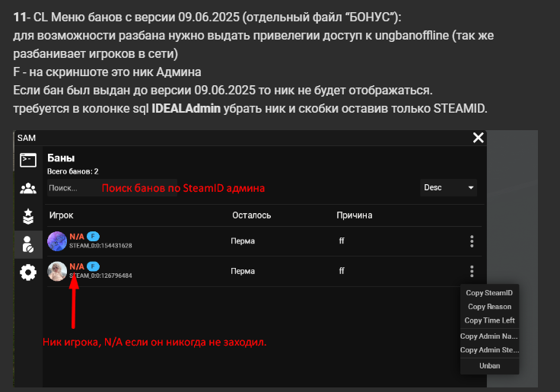Open the ranks star icon in sidebar
This screenshot has height=392, width=560.
[28, 216]
